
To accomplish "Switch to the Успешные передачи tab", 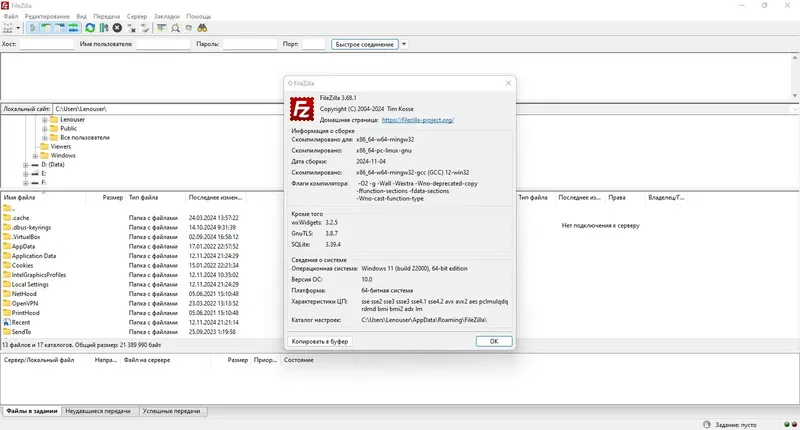I will click(171, 411).
